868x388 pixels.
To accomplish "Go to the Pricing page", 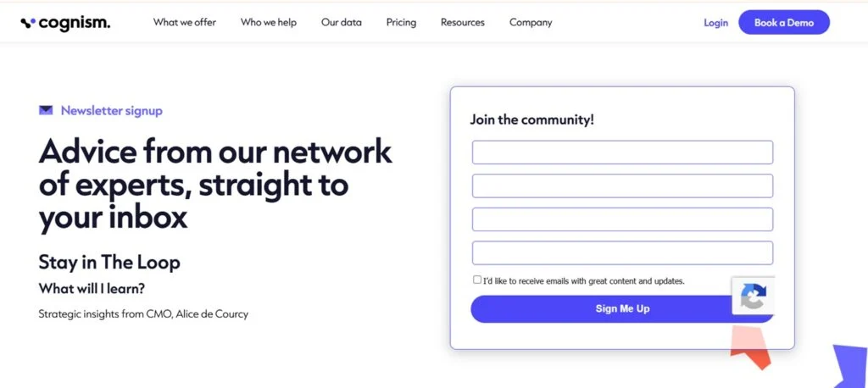I will [x=401, y=23].
